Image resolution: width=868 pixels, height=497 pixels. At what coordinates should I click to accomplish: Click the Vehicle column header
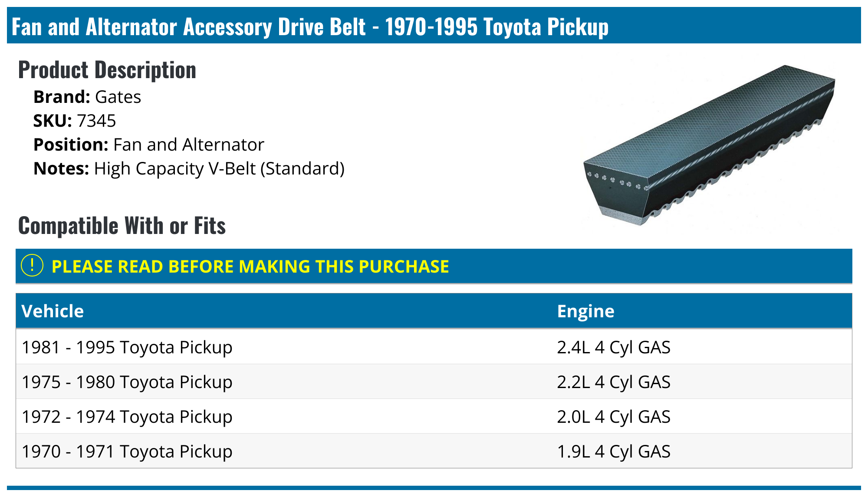(x=53, y=311)
